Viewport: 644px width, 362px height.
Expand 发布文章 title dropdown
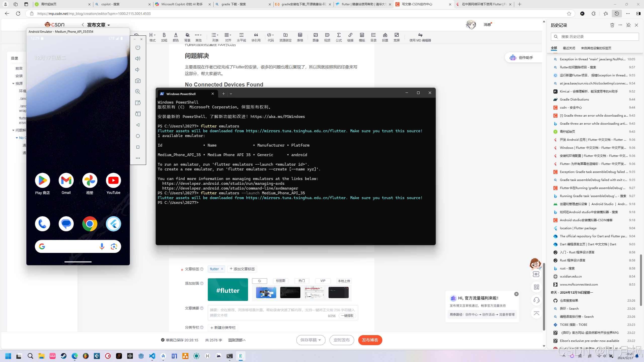point(109,25)
